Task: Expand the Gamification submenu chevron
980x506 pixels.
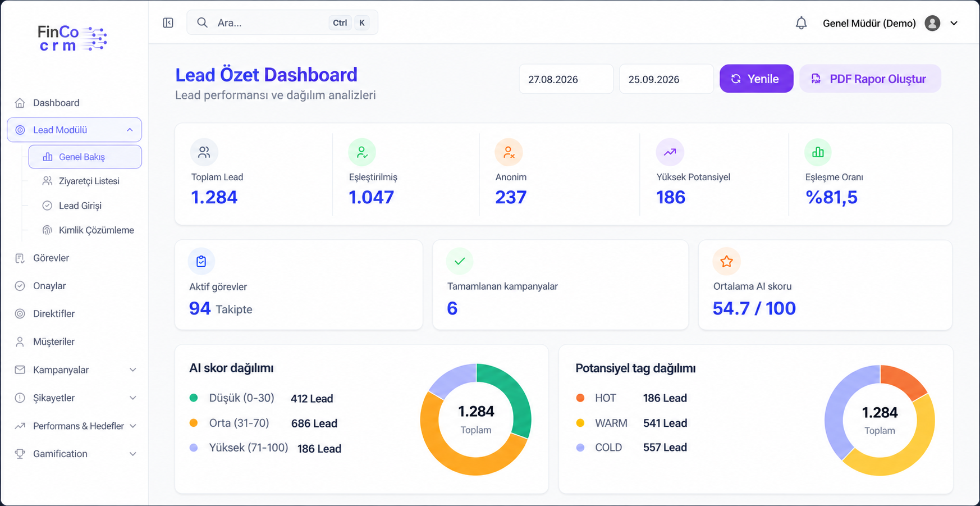Action: pyautogui.click(x=133, y=454)
